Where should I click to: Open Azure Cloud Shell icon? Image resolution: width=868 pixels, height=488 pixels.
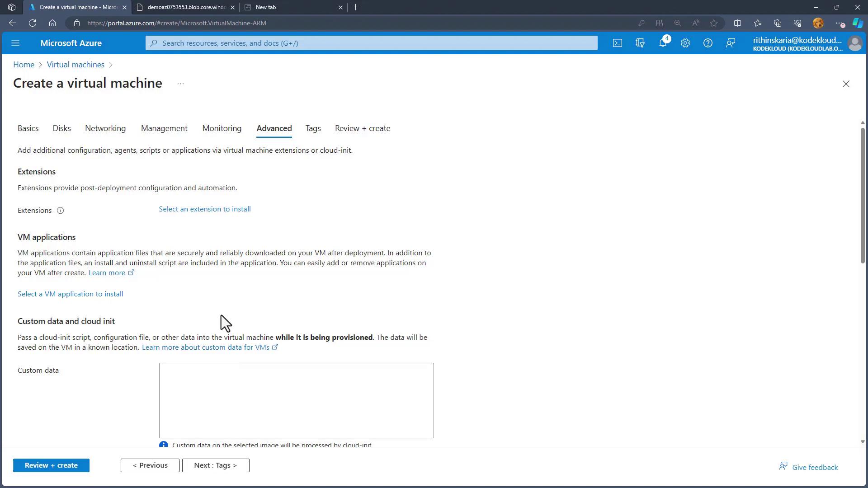[617, 43]
